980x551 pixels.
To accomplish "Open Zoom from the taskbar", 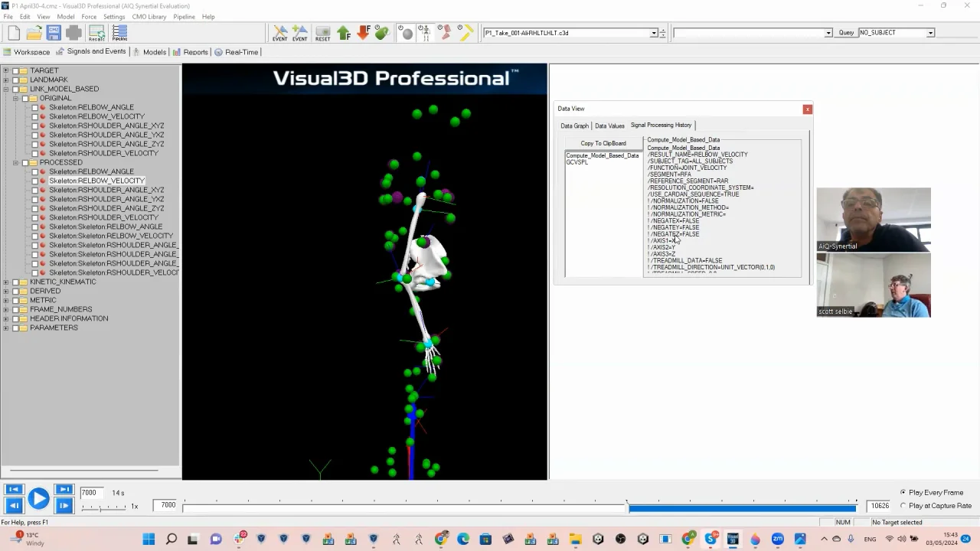I will tap(778, 540).
